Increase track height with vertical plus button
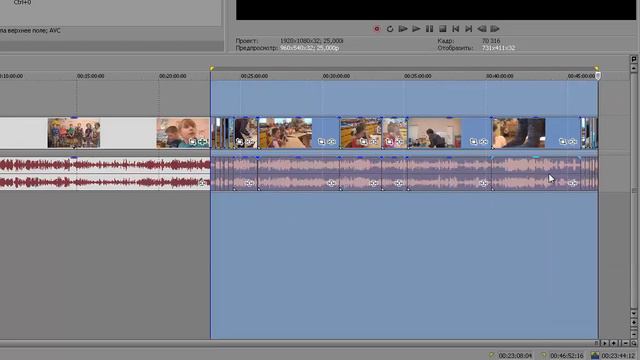Image resolution: width=640 pixels, height=360 pixels. point(634,322)
